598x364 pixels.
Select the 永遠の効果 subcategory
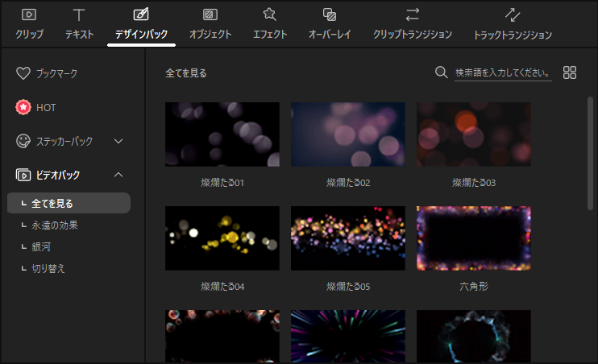pyautogui.click(x=55, y=225)
